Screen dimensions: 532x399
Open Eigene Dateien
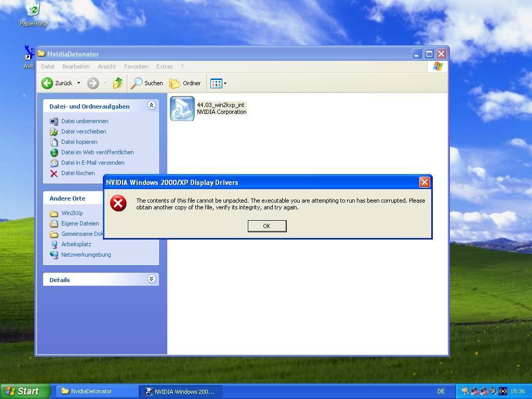coord(80,223)
